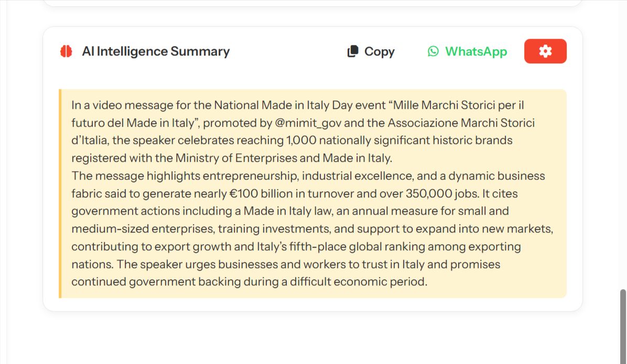This screenshot has height=364, width=627.
Task: Click the AI Intelligence Summary heading
Action: (156, 51)
